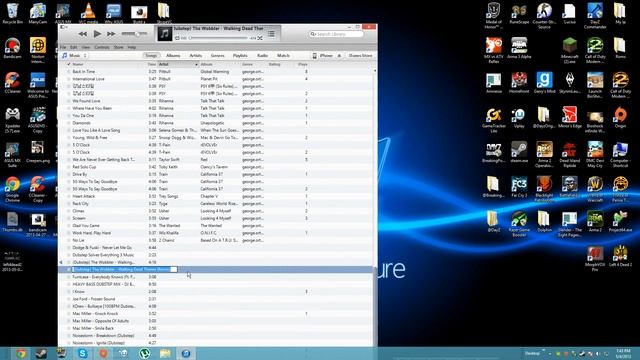Click the album artwork music note thumbnail

point(164,33)
